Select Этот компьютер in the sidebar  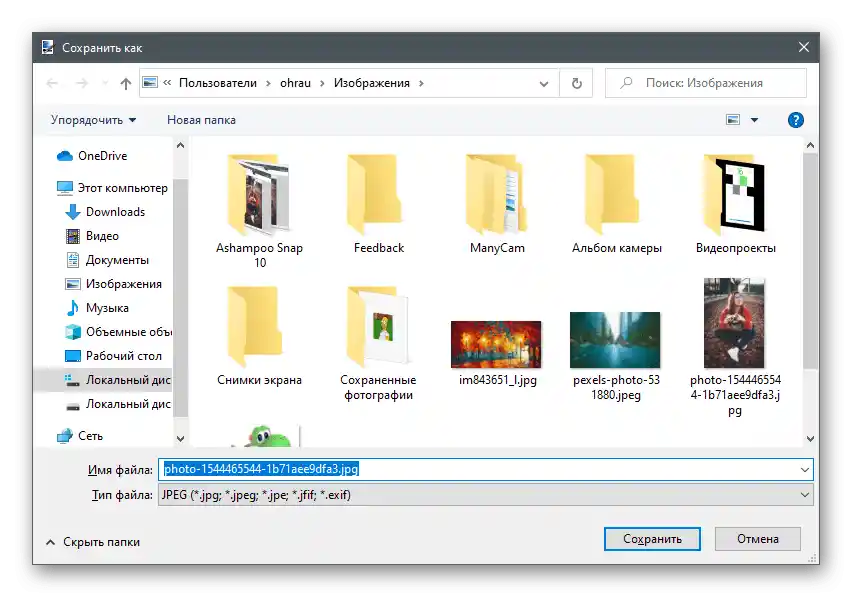(x=112, y=188)
